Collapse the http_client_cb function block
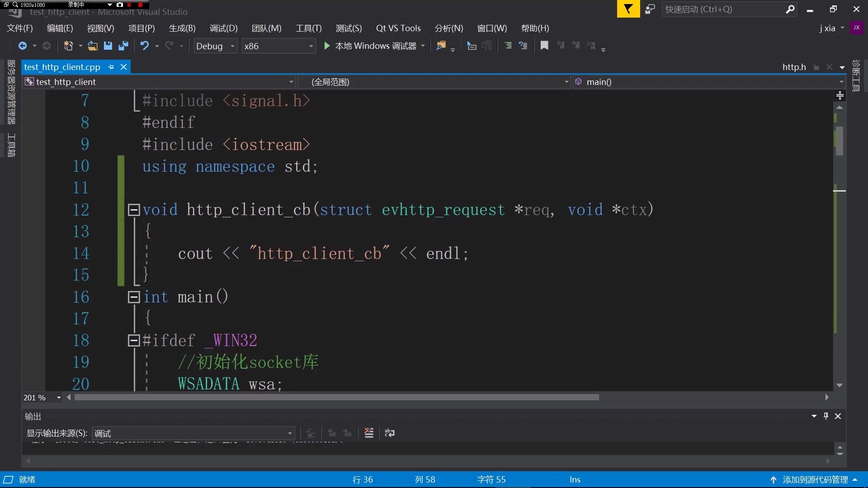The image size is (868, 488). click(133, 210)
